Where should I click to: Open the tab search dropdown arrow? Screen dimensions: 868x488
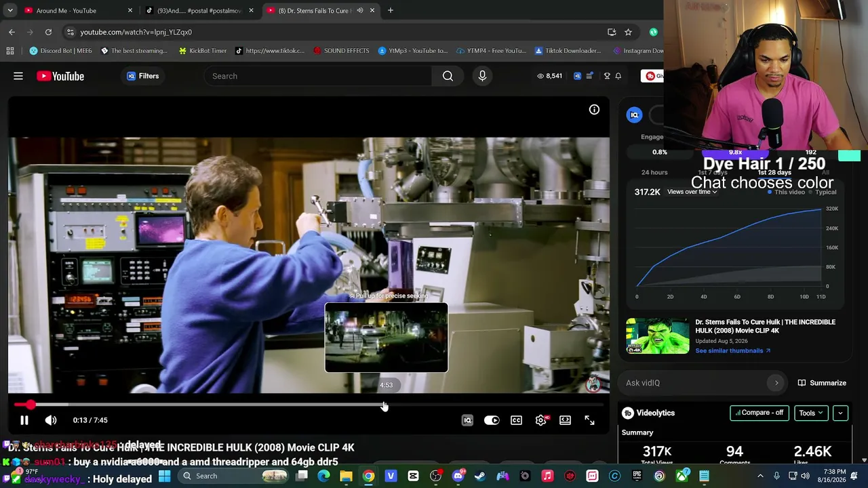pos(10,10)
